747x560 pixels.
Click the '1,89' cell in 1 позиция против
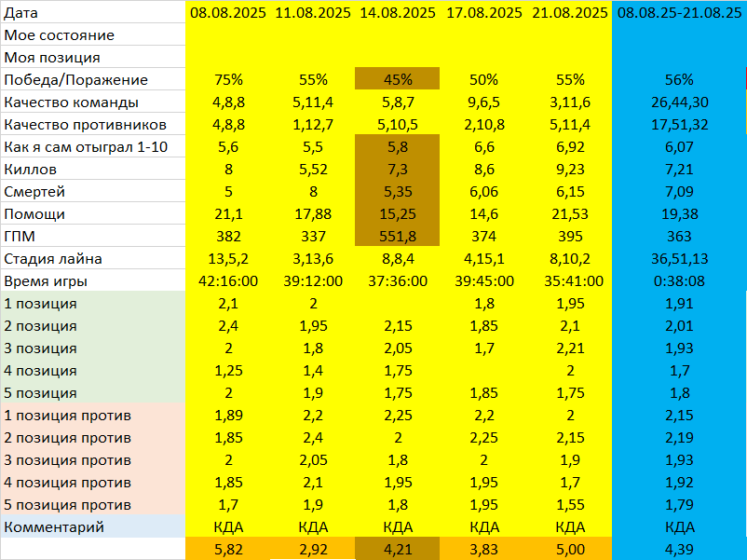click(x=227, y=416)
